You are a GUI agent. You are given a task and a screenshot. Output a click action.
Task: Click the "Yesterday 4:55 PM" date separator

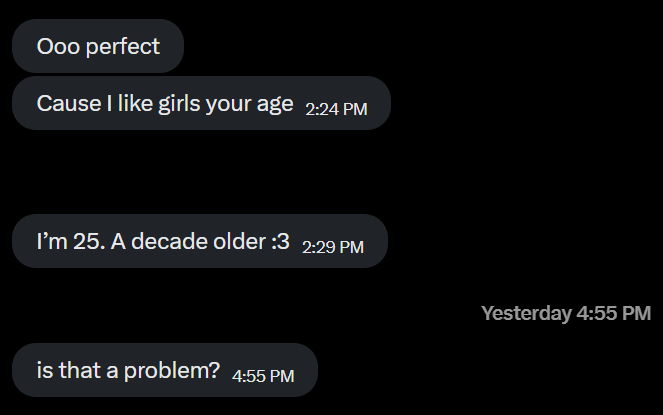(566, 313)
